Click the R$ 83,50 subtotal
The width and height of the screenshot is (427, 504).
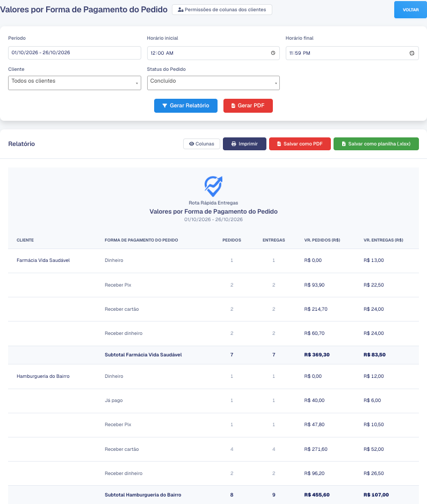tap(374, 355)
